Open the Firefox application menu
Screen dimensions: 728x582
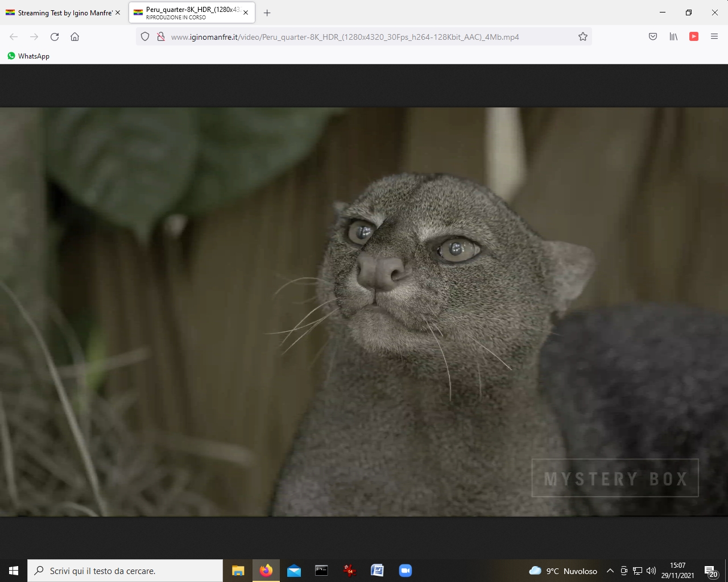(x=714, y=37)
